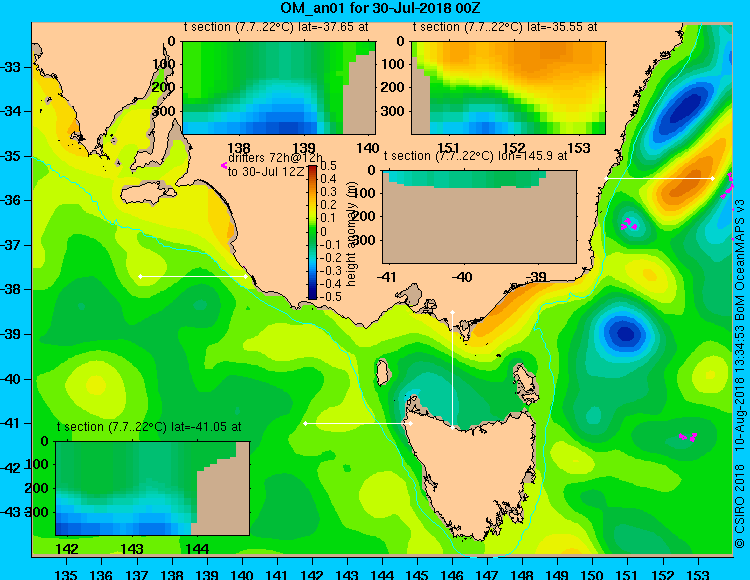The image size is (750, 580).
Task: Click the 'to 30-Jul 12Z' legend text
Action: (266, 172)
